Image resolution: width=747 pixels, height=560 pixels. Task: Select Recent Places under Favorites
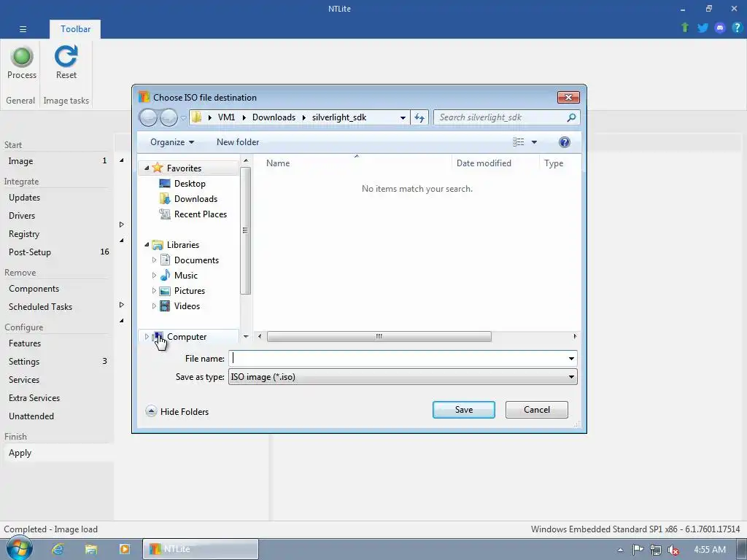pyautogui.click(x=200, y=214)
